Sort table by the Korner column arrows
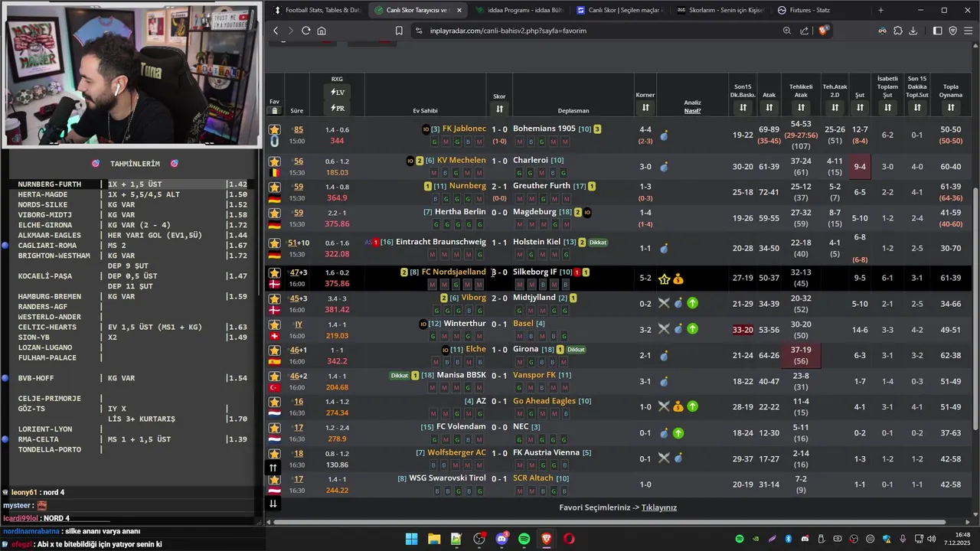Screen dimensions: 980x551 [645, 108]
